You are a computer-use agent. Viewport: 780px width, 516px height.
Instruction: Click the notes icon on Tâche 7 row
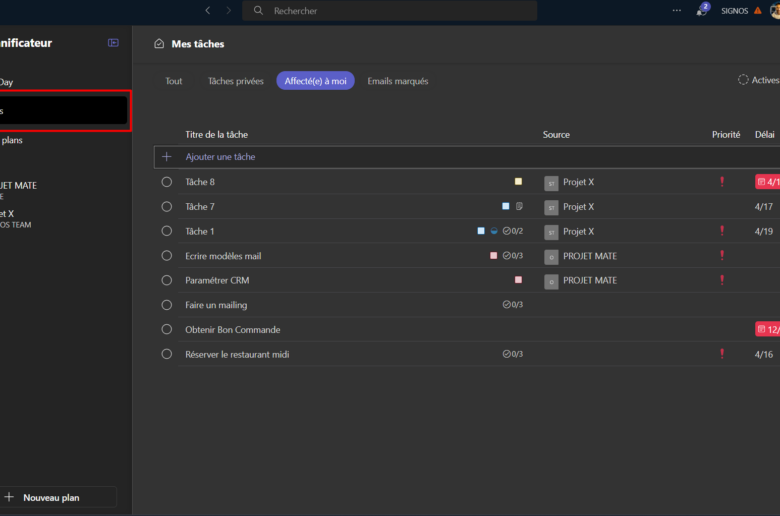519,207
